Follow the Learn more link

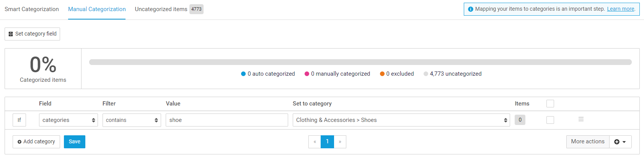[x=620, y=9]
